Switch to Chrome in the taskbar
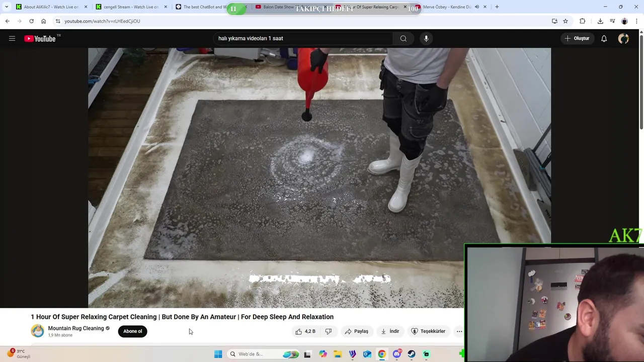 pos(382,354)
